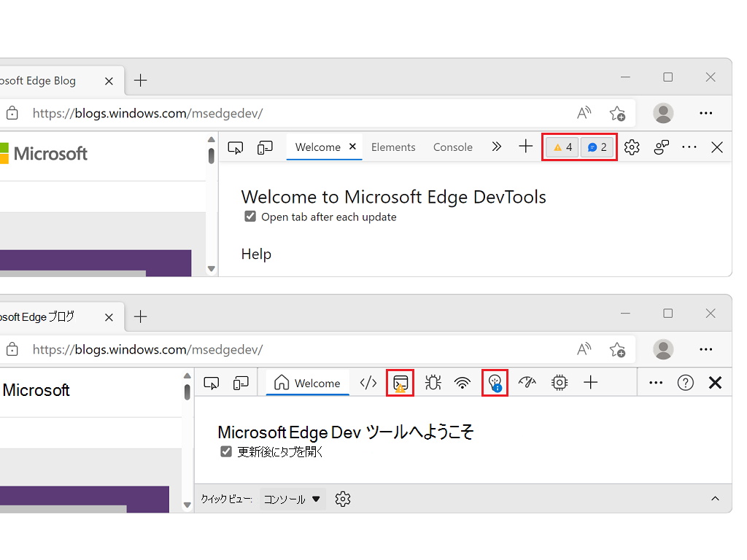Open new tab in lower browser
Image resolution: width=747 pixels, height=560 pixels.
[141, 316]
